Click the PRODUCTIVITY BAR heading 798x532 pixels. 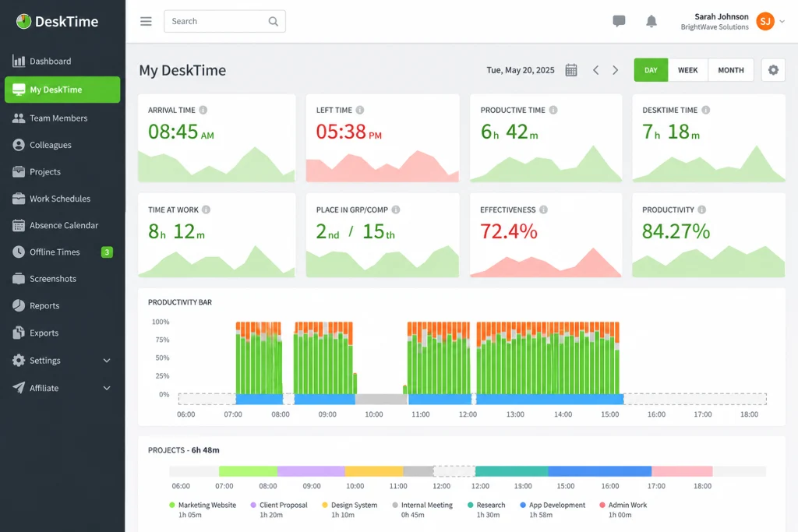point(180,302)
